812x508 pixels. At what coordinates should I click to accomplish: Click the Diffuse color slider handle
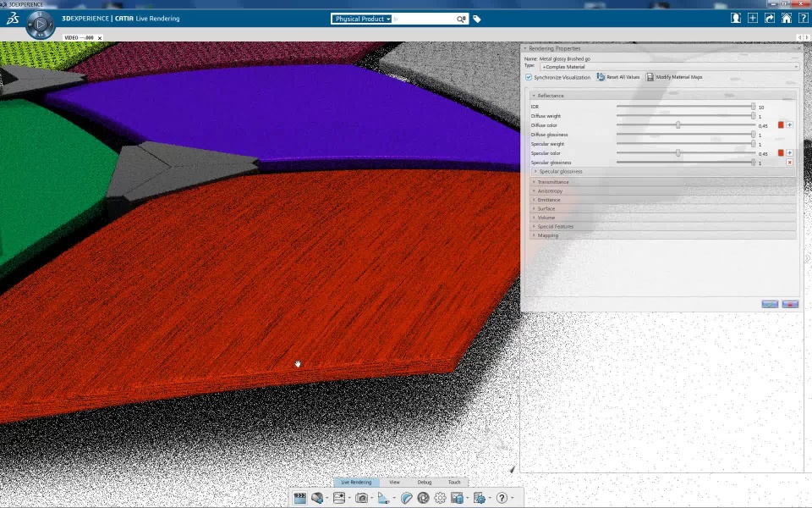pos(678,125)
